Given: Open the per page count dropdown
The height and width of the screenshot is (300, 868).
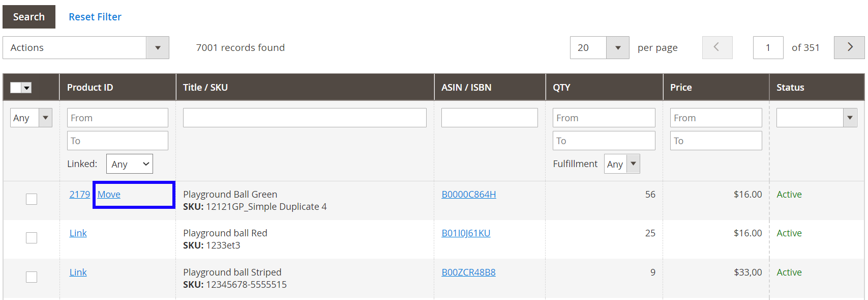Looking at the screenshot, I should [x=617, y=48].
